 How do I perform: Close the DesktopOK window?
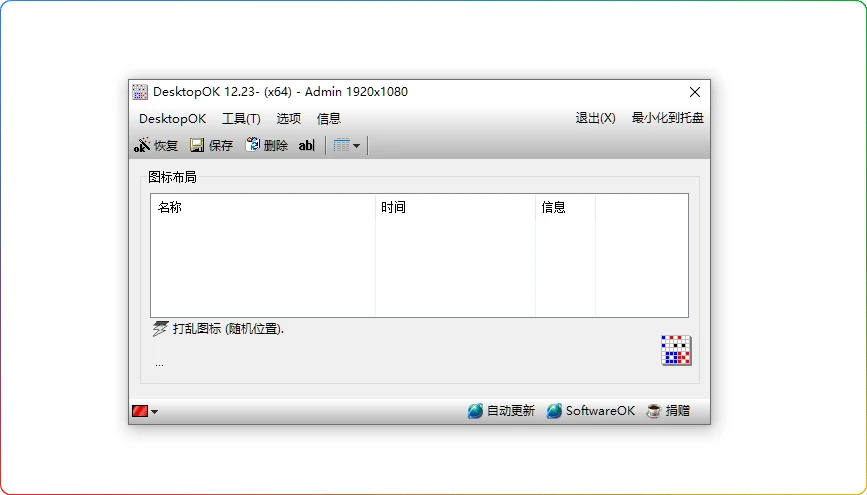click(x=695, y=92)
